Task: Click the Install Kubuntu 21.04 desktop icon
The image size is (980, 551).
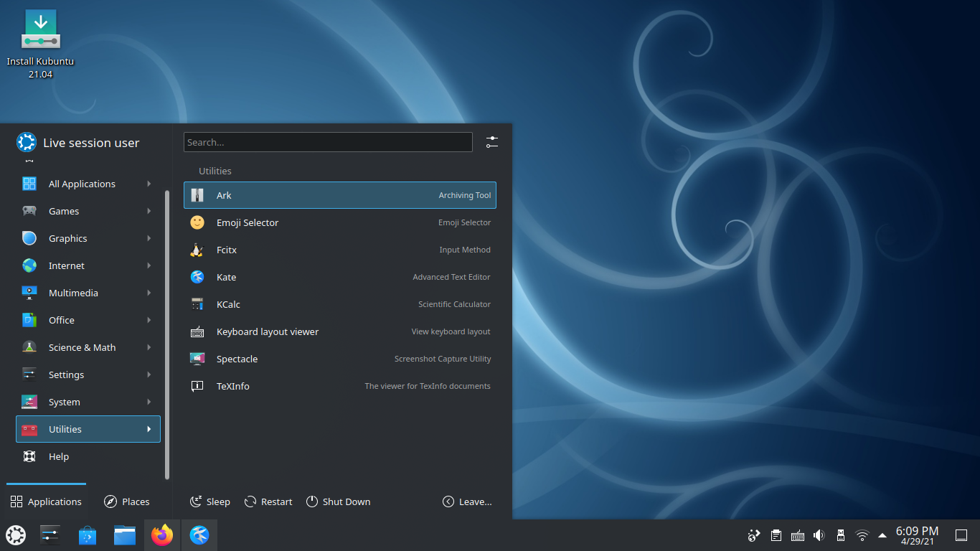Action: (40, 44)
